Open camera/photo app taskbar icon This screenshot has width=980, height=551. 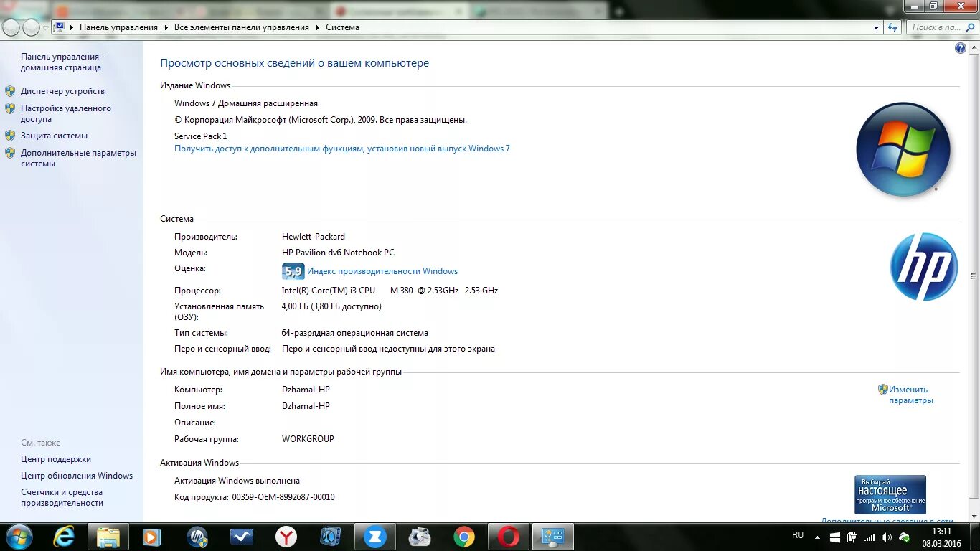pyautogui.click(x=420, y=537)
